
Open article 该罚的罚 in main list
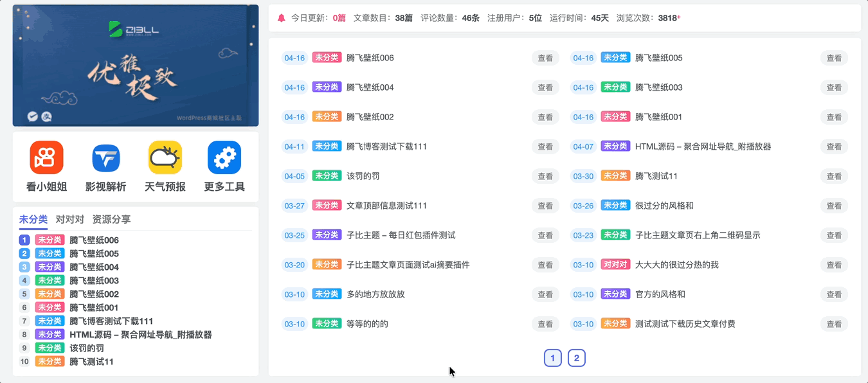(363, 176)
